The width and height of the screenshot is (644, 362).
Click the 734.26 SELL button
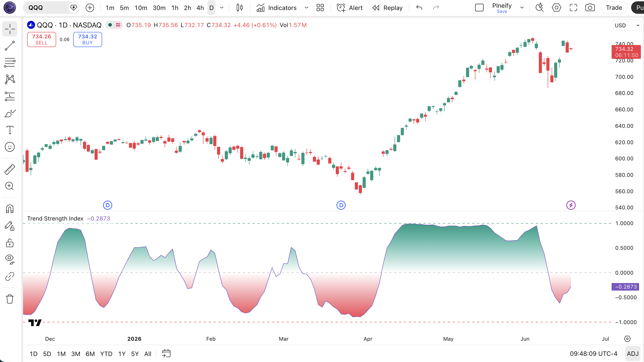(41, 39)
